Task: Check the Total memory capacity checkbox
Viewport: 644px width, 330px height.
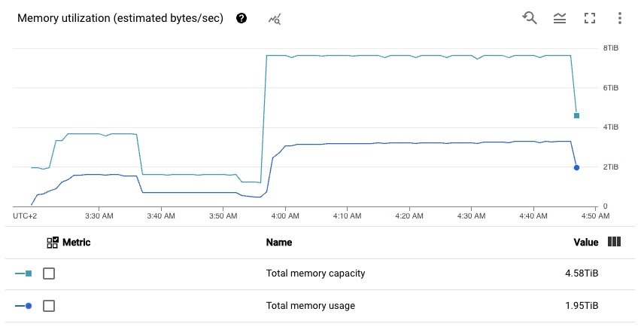Action: point(49,273)
